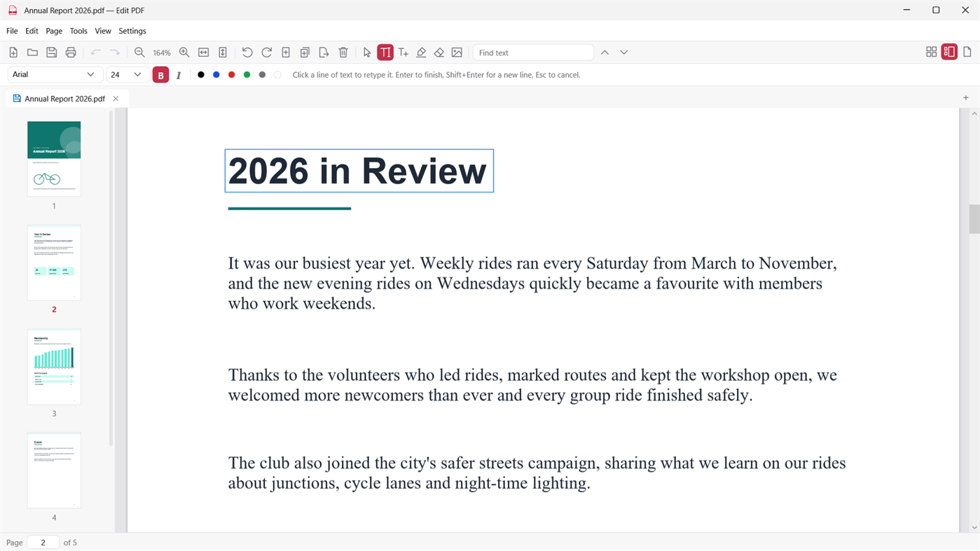This screenshot has width=980, height=551.
Task: Open the Tools menu
Action: (x=78, y=31)
